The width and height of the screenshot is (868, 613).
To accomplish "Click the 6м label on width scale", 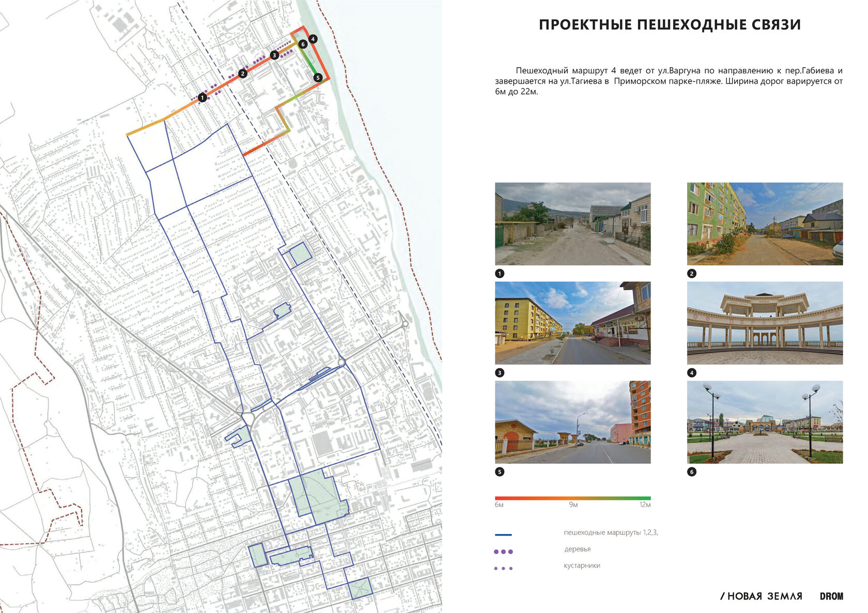I will point(499,505).
